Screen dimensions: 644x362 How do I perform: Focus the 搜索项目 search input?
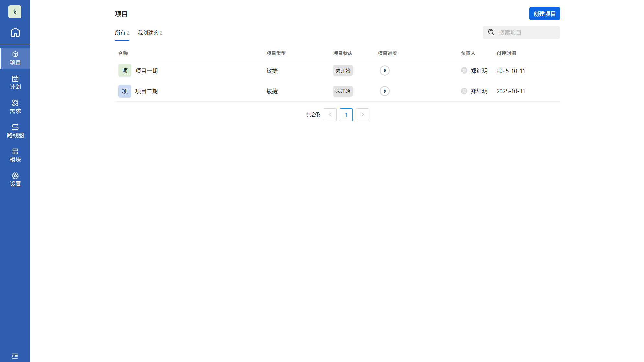point(527,32)
